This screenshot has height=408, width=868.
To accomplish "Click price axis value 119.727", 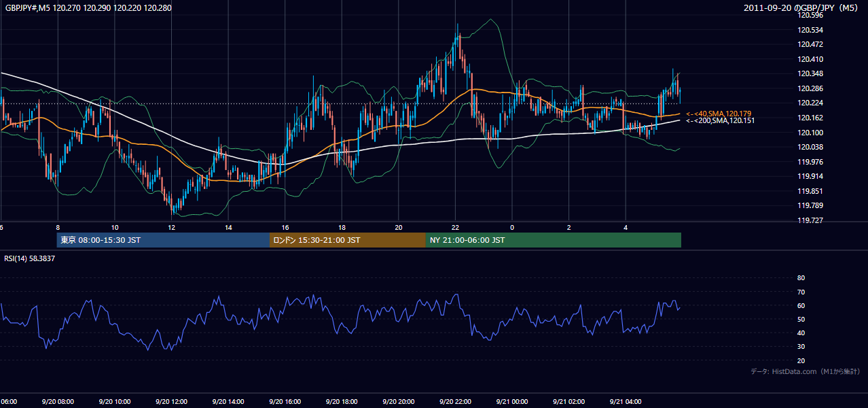I will pos(810,220).
